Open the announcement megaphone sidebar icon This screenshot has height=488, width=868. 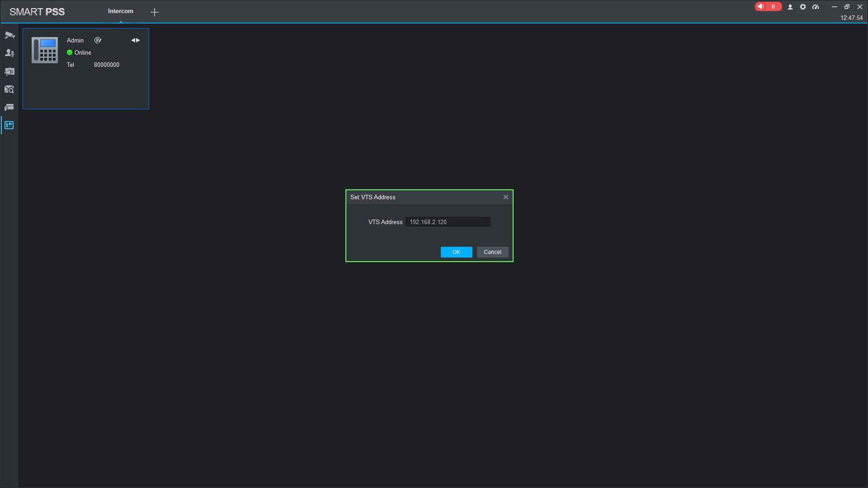9,71
